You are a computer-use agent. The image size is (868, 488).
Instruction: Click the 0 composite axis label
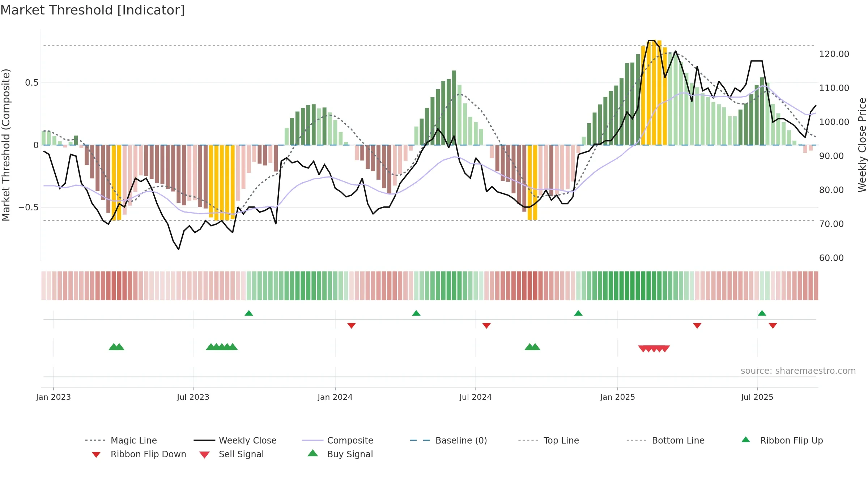tap(36, 145)
